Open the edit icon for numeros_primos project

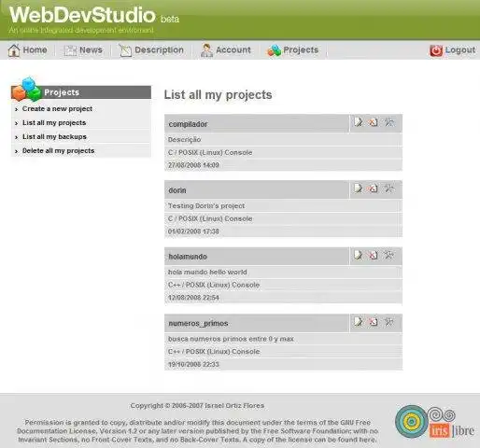[x=359, y=322]
